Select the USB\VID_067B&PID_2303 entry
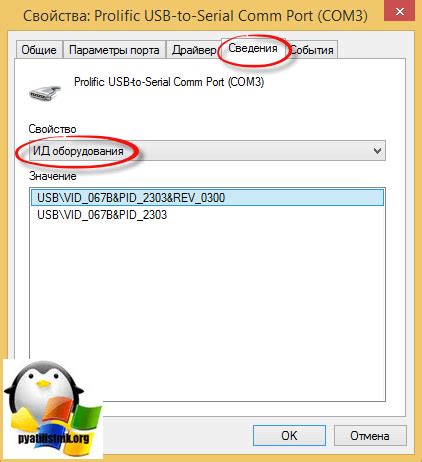Image resolution: width=422 pixels, height=462 pixels. coord(102,215)
